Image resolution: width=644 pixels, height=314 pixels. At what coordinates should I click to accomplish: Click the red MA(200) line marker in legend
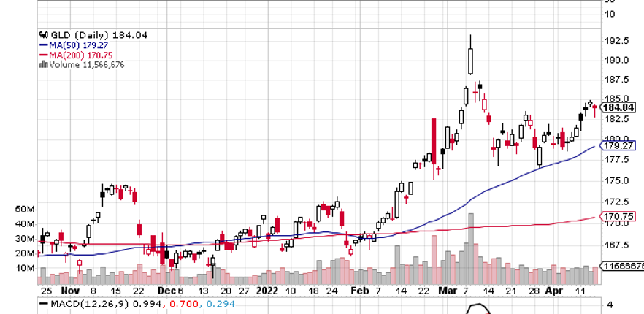click(x=43, y=55)
